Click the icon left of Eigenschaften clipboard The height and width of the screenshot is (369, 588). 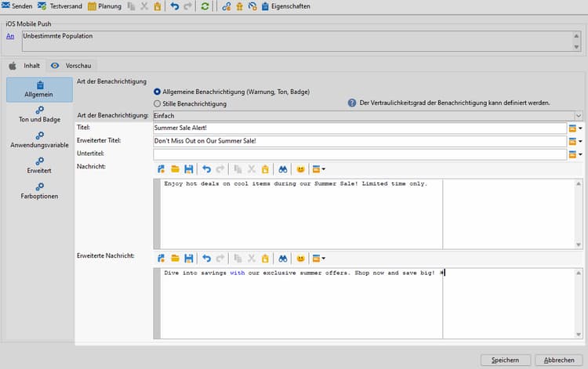coord(252,6)
